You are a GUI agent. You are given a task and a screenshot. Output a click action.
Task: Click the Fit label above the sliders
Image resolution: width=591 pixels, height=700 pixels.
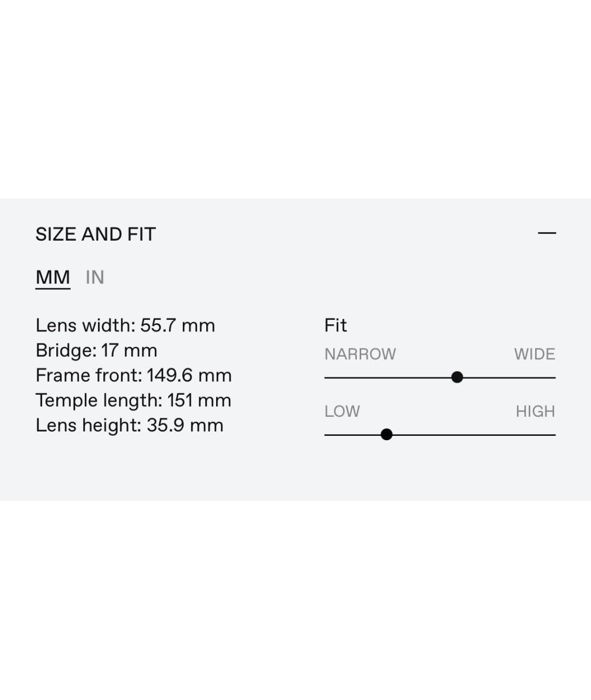pos(335,325)
